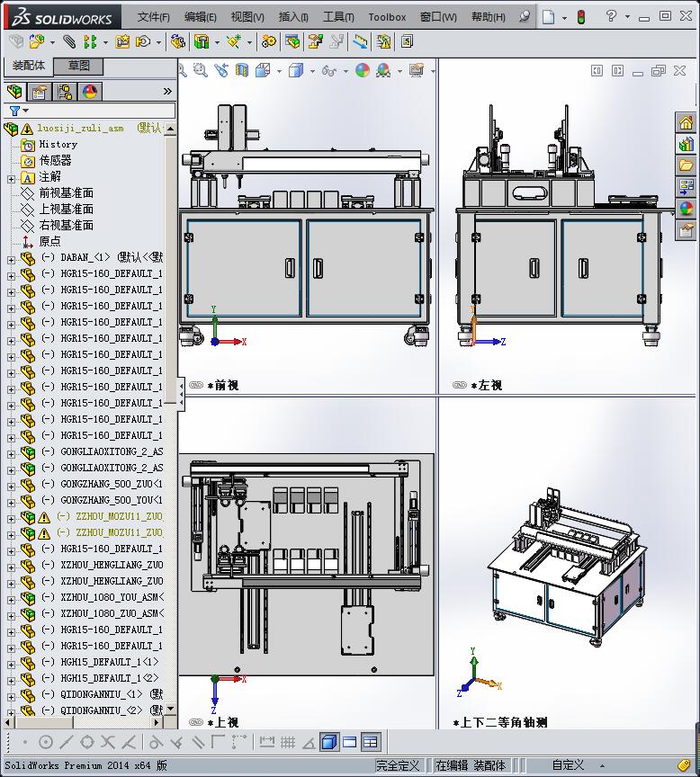Toggle the Four View viewport button
The height and width of the screenshot is (777, 700).
point(370,742)
